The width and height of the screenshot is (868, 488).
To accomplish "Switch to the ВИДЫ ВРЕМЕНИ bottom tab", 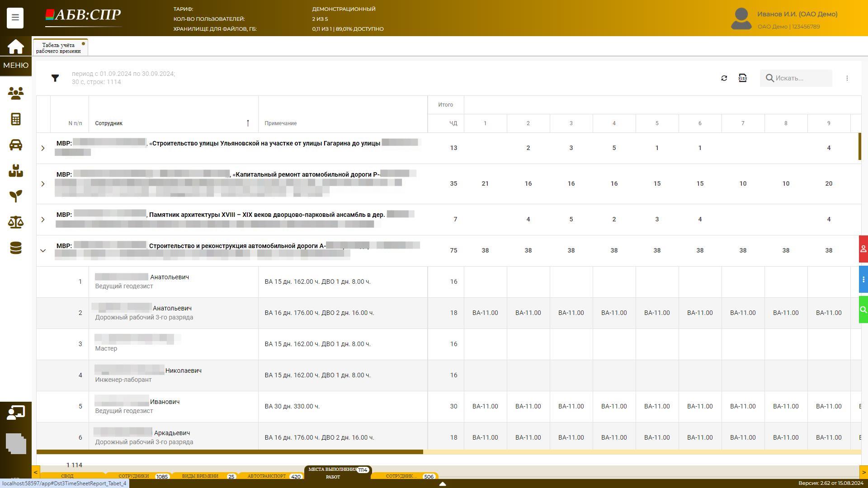I will (x=205, y=476).
